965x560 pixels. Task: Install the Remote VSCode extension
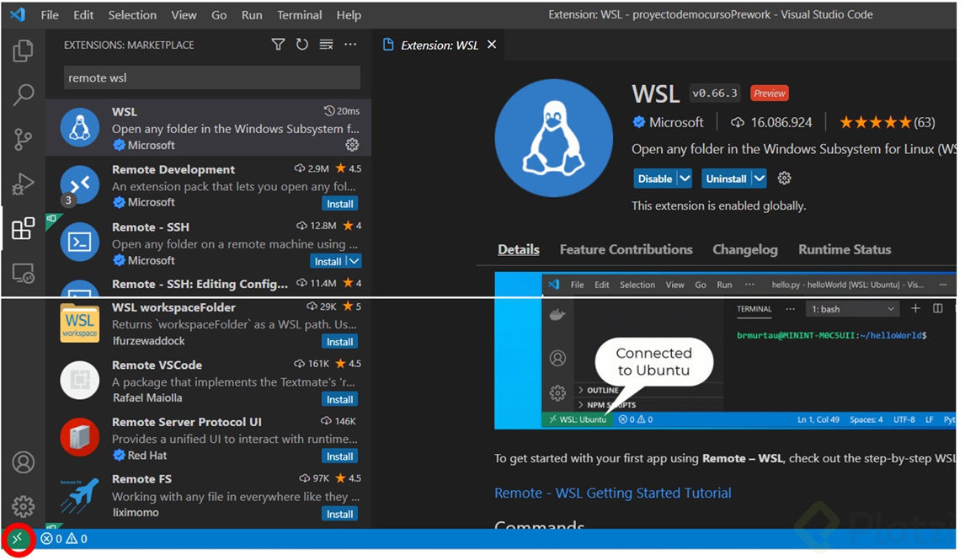[339, 399]
